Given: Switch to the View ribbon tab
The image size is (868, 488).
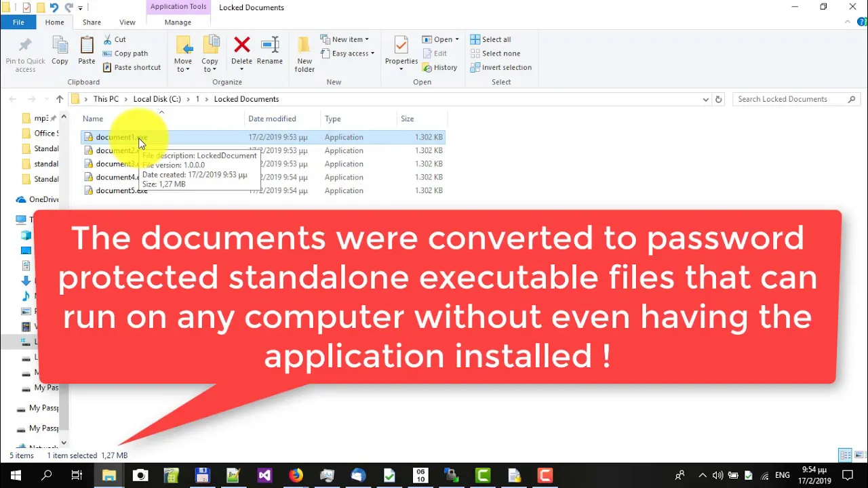Looking at the screenshot, I should (x=127, y=22).
